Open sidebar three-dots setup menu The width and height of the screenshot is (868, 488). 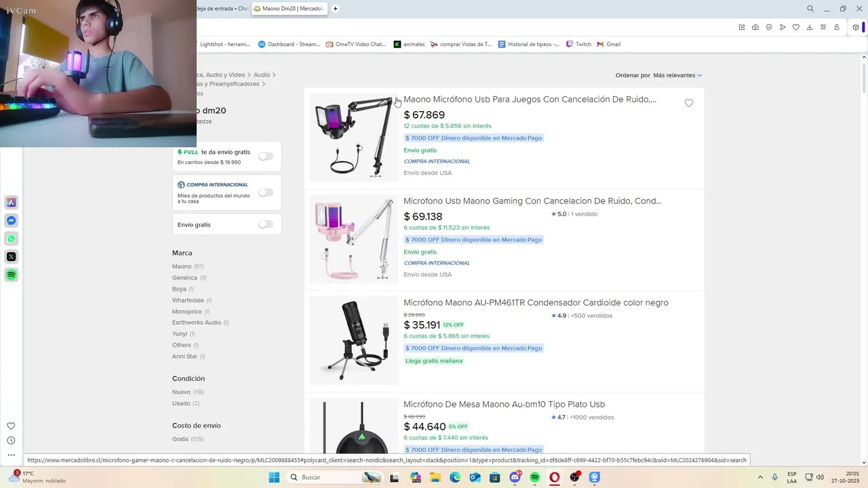point(11,455)
